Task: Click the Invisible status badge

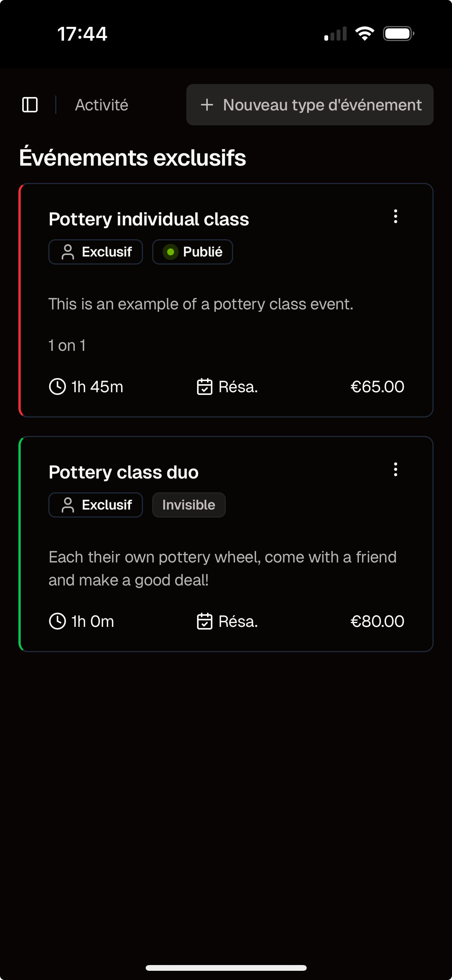Action: pos(189,505)
